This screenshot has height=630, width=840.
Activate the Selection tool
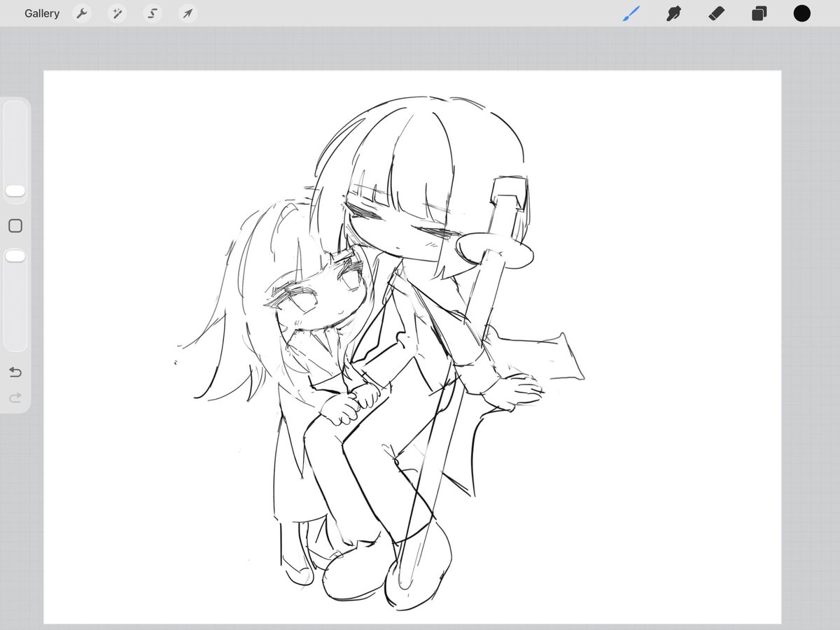152,13
